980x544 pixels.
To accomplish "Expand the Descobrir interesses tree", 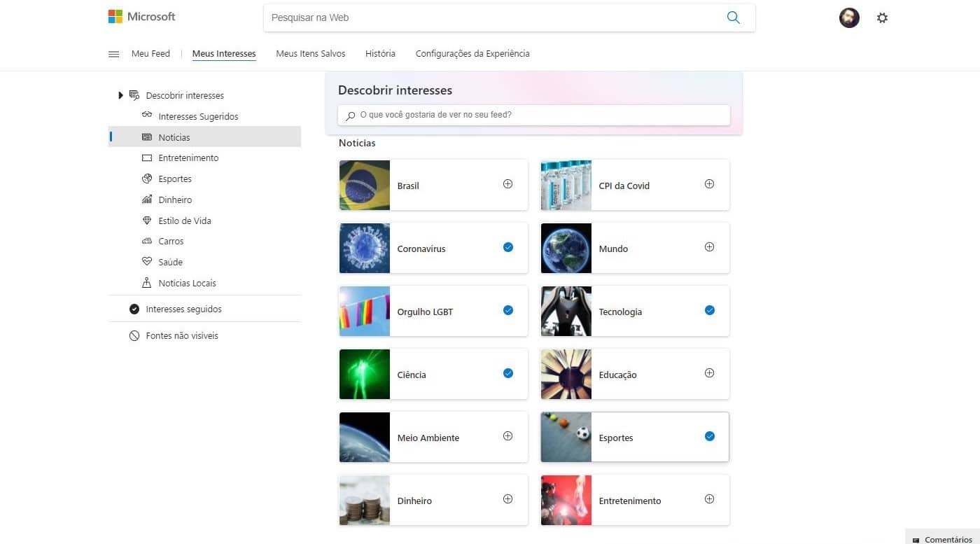I will (x=120, y=95).
